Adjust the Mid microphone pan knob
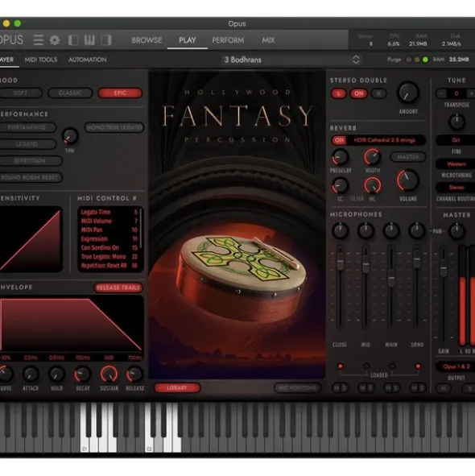Screen dimensions: 475x476 pos(366,230)
